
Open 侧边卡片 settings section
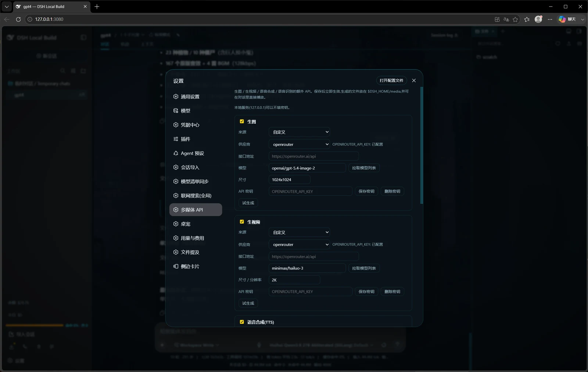coord(196,266)
